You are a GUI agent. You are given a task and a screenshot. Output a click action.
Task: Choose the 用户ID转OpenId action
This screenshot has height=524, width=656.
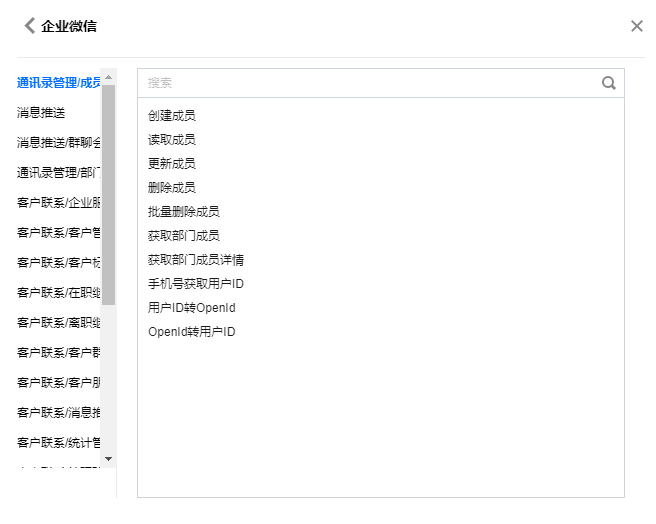tap(192, 308)
